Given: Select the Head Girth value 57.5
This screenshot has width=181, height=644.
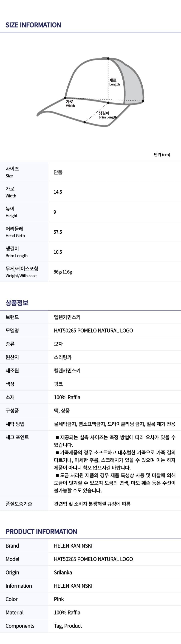Looking at the screenshot, I should 58,232.
